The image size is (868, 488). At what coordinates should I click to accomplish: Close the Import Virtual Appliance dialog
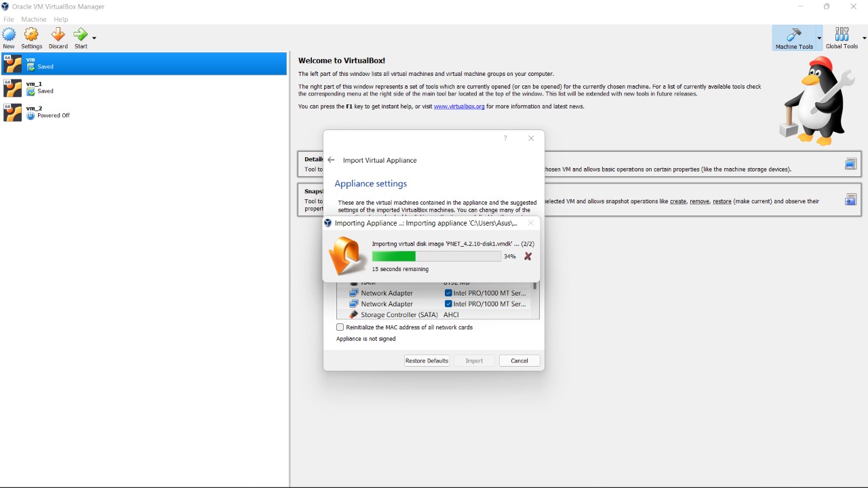pos(531,138)
